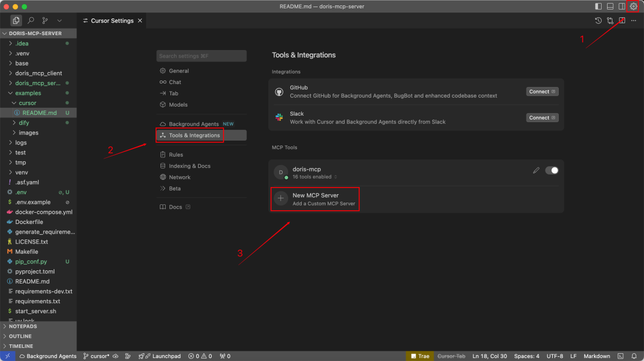Toggle the doris-mcp server switch
Viewport: 644px width, 361px height.
click(552, 170)
